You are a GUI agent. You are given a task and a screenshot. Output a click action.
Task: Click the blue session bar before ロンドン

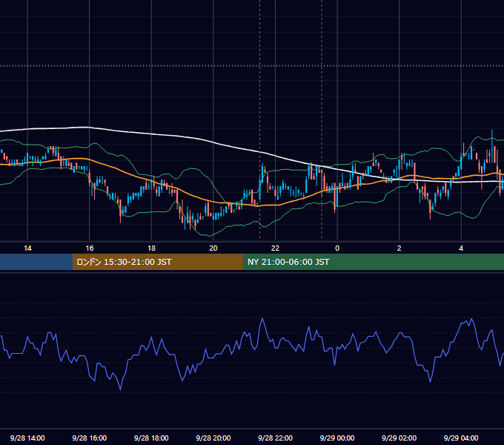(x=36, y=262)
